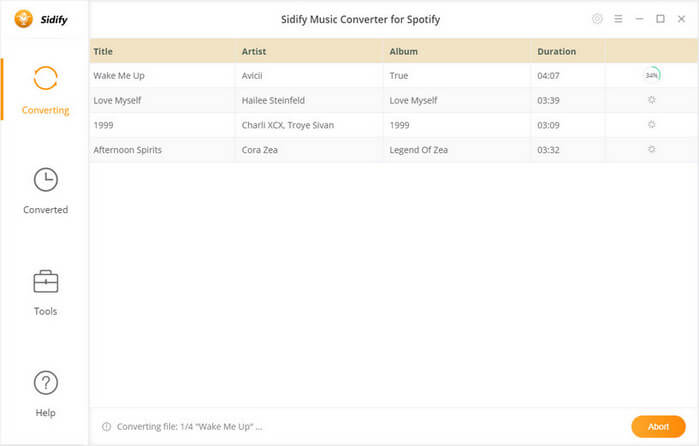This screenshot has height=446, width=699.
Task: Click album True
Action: [x=399, y=76]
